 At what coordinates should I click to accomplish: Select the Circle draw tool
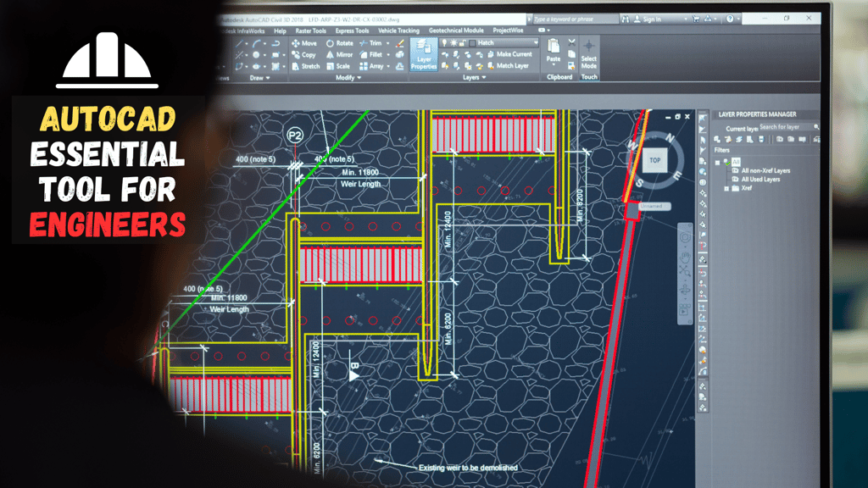coord(256,55)
